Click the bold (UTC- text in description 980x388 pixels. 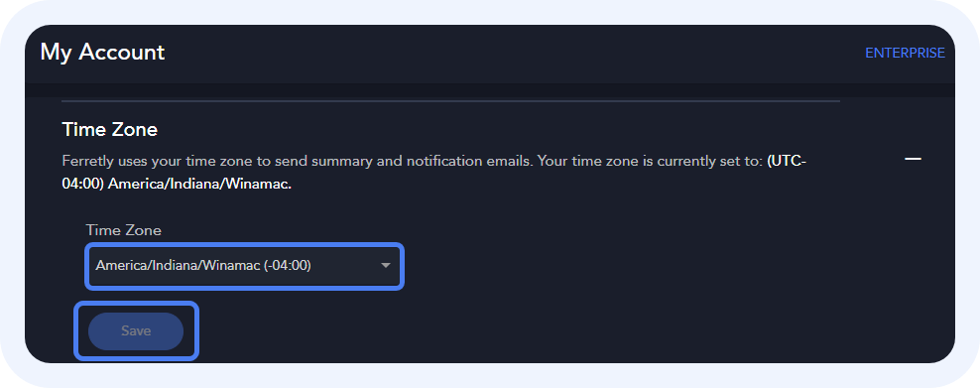click(x=787, y=161)
